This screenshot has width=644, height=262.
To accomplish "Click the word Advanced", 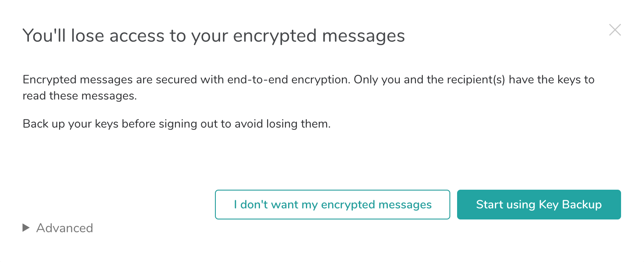I will click(65, 228).
